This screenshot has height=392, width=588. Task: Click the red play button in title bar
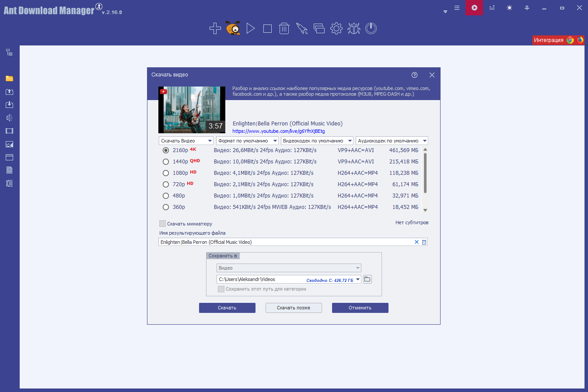point(474,8)
